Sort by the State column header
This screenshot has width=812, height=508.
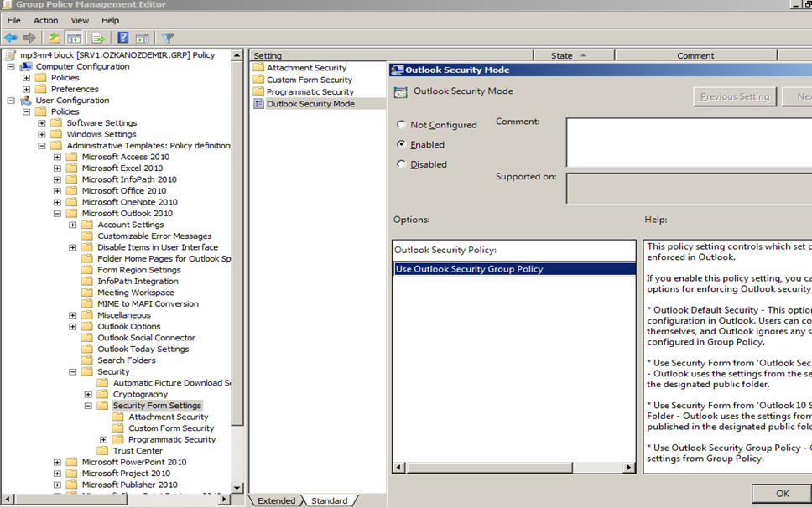[575, 55]
